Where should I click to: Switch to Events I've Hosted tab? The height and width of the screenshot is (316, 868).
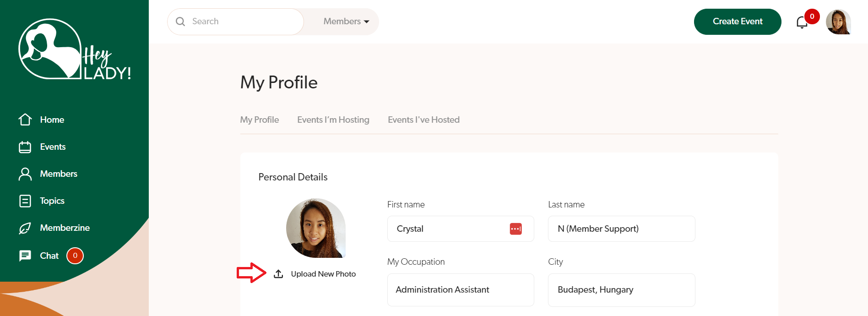tap(423, 120)
